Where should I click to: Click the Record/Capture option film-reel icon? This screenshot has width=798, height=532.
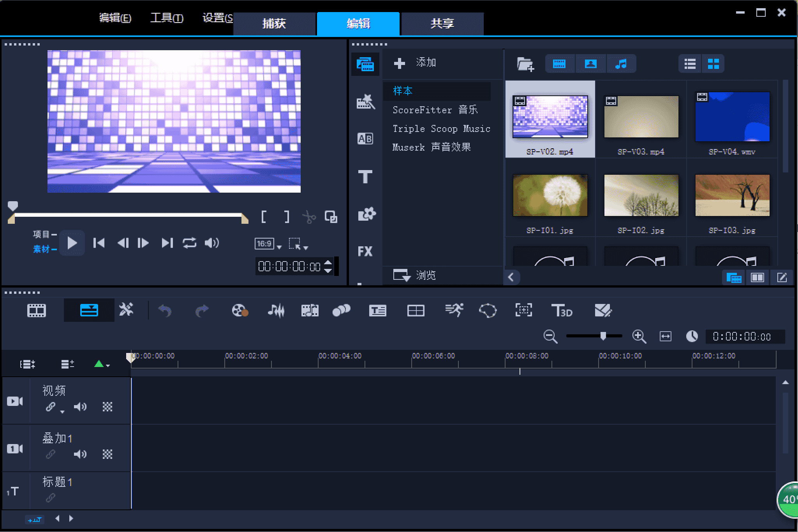pyautogui.click(x=240, y=311)
